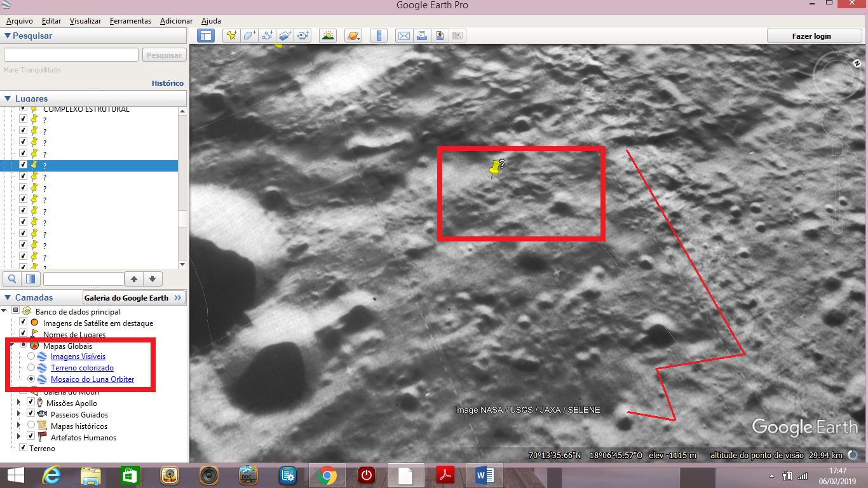Viewport: 868px width, 488px height.
Task: Print the current view
Action: [421, 36]
